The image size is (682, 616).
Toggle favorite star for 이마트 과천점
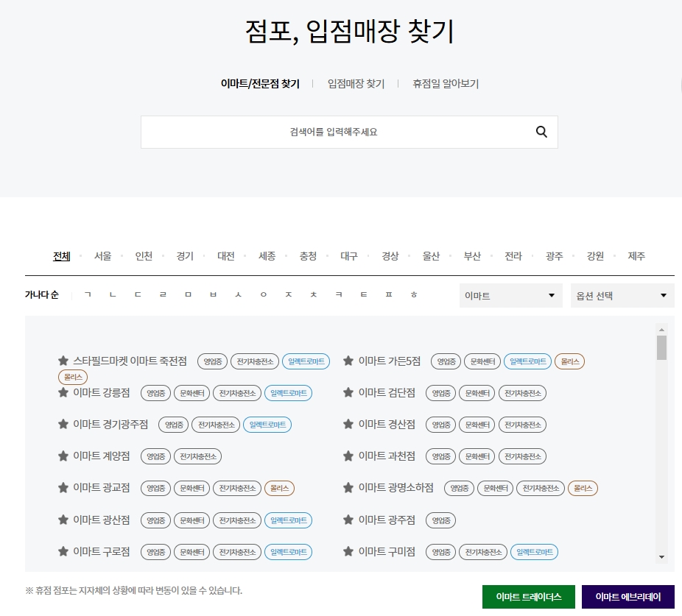(x=348, y=456)
